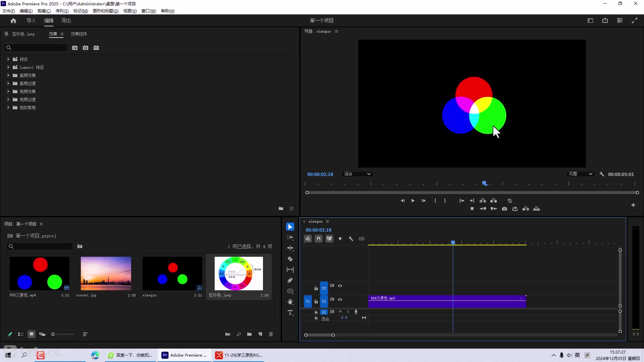Select the Hand tool
Viewport: 644px width, 362px height.
pos(290,302)
